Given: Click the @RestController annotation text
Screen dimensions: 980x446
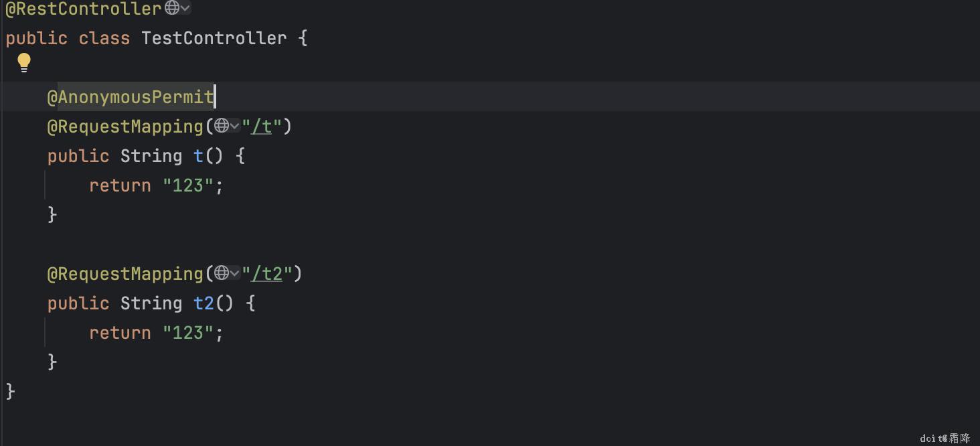Looking at the screenshot, I should (83, 9).
